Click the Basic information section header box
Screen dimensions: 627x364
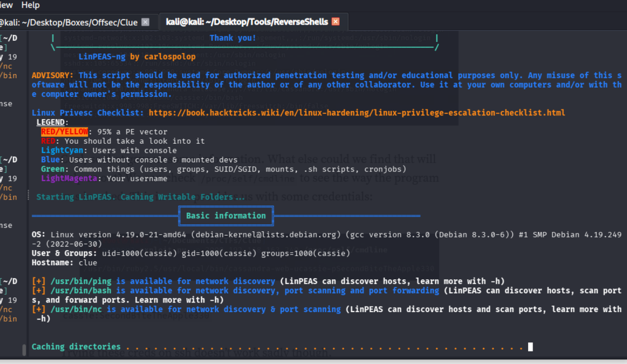coord(226,216)
